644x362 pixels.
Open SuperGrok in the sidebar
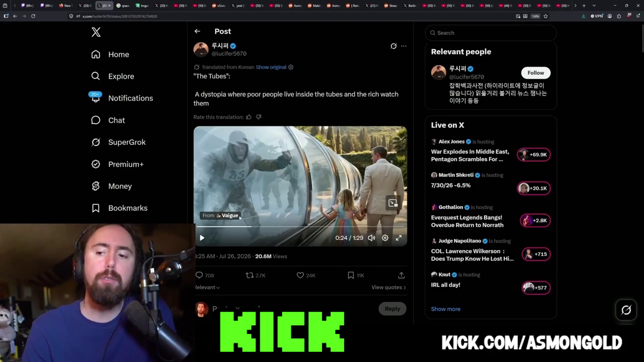point(118,142)
